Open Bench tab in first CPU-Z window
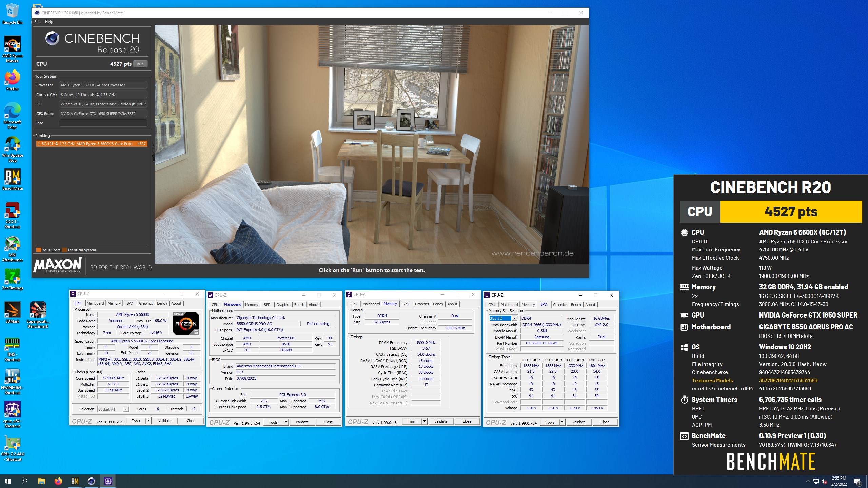 pyautogui.click(x=162, y=303)
